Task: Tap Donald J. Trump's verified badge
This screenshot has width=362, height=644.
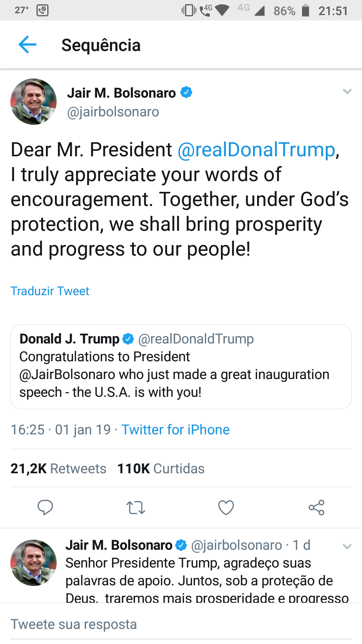Action: click(128, 339)
